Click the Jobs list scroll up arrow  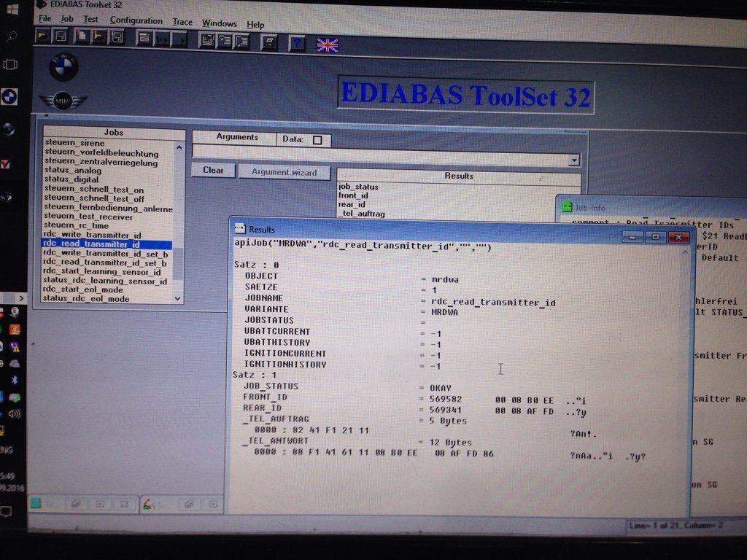click(179, 147)
